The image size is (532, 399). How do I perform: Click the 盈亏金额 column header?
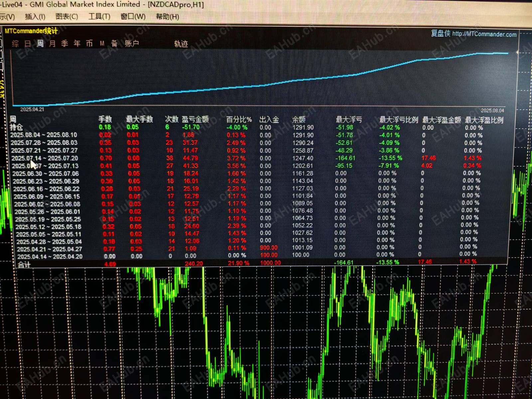195,119
